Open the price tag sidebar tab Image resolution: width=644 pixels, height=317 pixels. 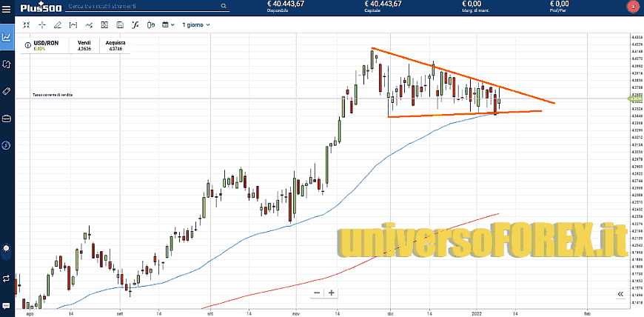[x=7, y=90]
